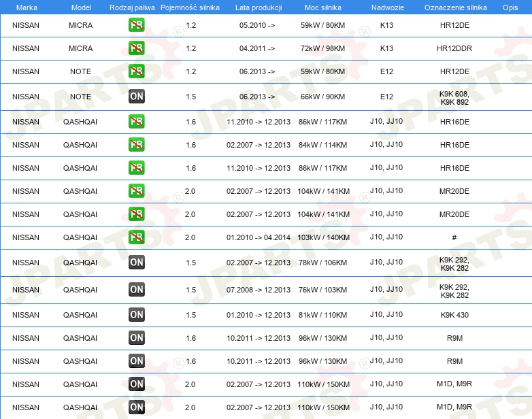This screenshot has width=532, height=419.
Task: Select the 01.2010 -> 12.2013 production cell
Action: tap(259, 315)
